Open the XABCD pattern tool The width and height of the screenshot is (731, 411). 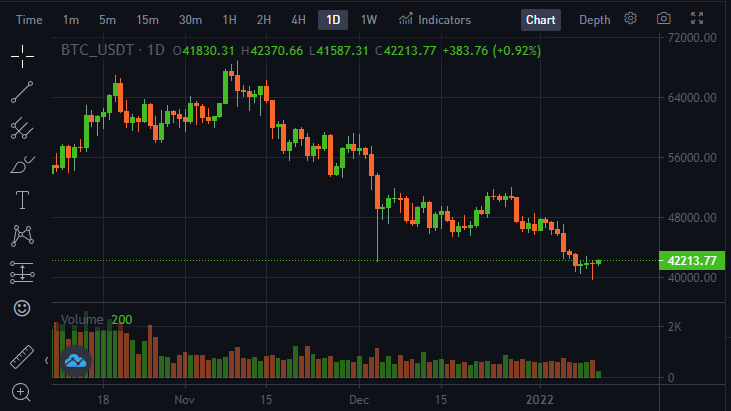coord(22,236)
